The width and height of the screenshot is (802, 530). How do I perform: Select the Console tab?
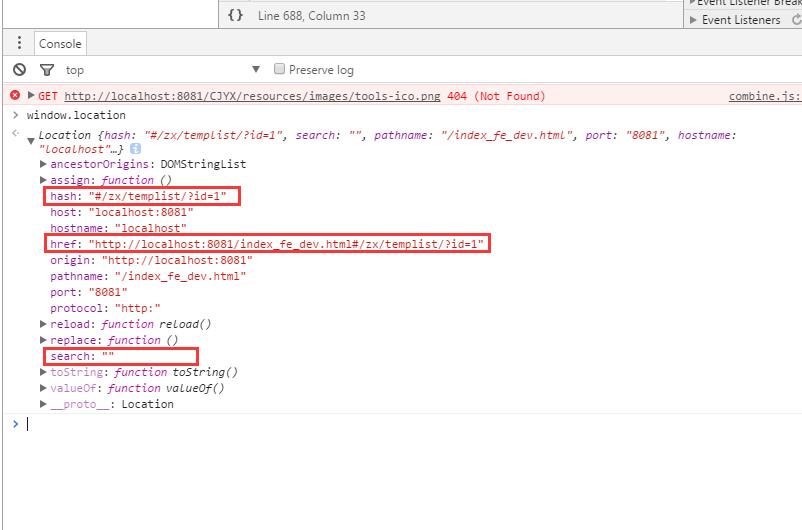click(60, 44)
